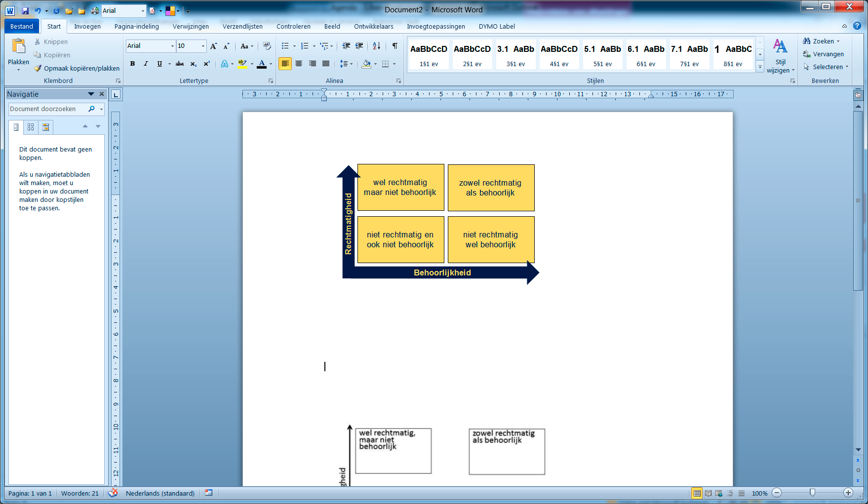The height and width of the screenshot is (504, 868).
Task: Switch to Verwijzingen tab
Action: pos(191,26)
